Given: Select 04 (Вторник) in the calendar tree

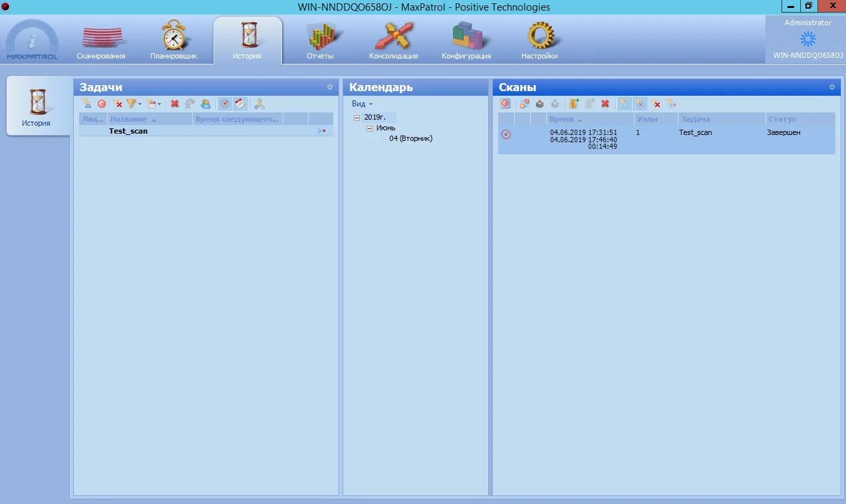Looking at the screenshot, I should [411, 138].
